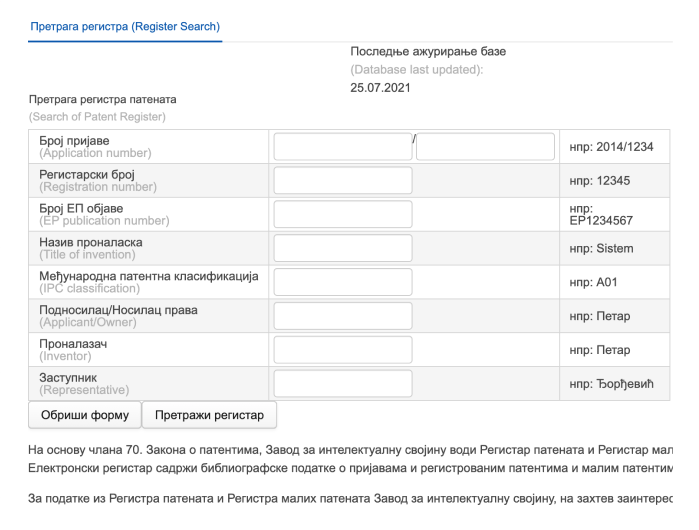
Task: Click the application number year field
Action: 342,146
